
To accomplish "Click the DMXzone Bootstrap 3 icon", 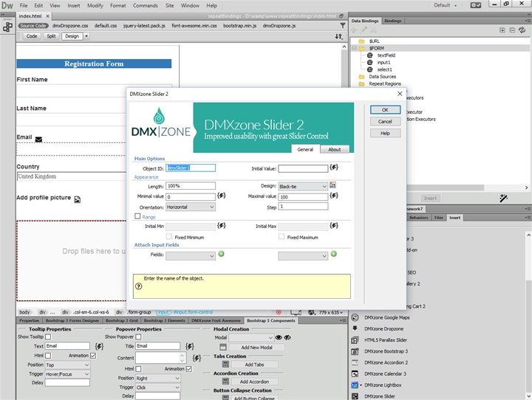I will 355,351.
